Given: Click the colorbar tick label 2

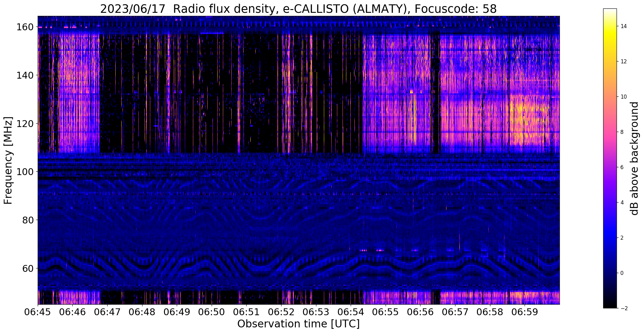Looking at the screenshot, I should click(x=622, y=238).
